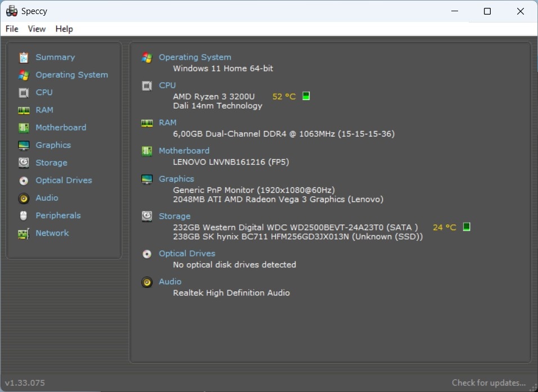Click the green CPU temperature indicator
Viewport: 538px width, 392px height.
(306, 96)
